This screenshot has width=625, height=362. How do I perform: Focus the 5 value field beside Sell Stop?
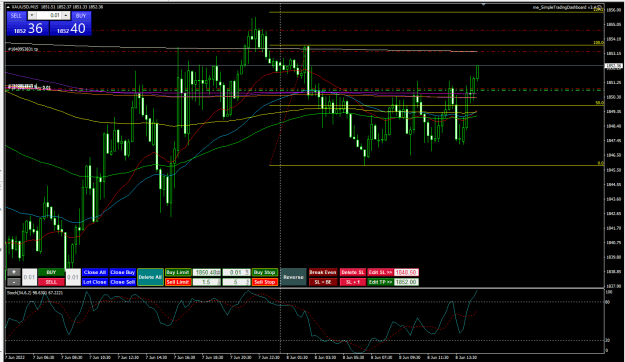tap(236, 282)
